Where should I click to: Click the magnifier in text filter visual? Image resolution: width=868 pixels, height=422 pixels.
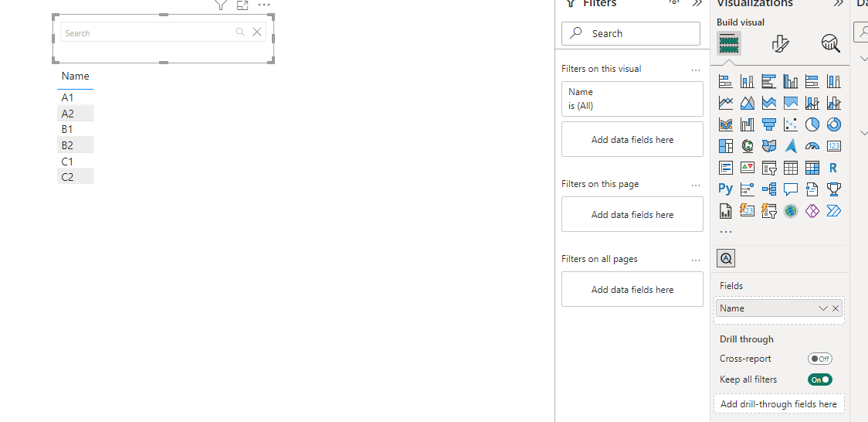pyautogui.click(x=240, y=32)
